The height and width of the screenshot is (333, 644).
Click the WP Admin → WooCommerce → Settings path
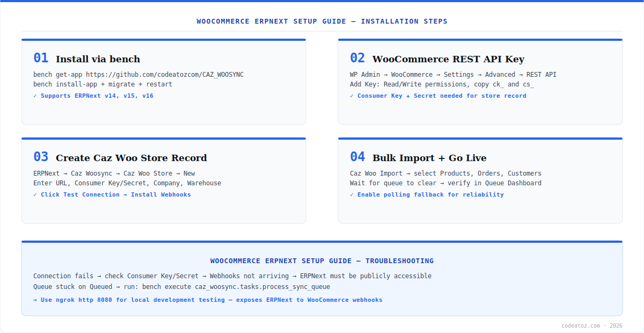pyautogui.click(x=453, y=75)
